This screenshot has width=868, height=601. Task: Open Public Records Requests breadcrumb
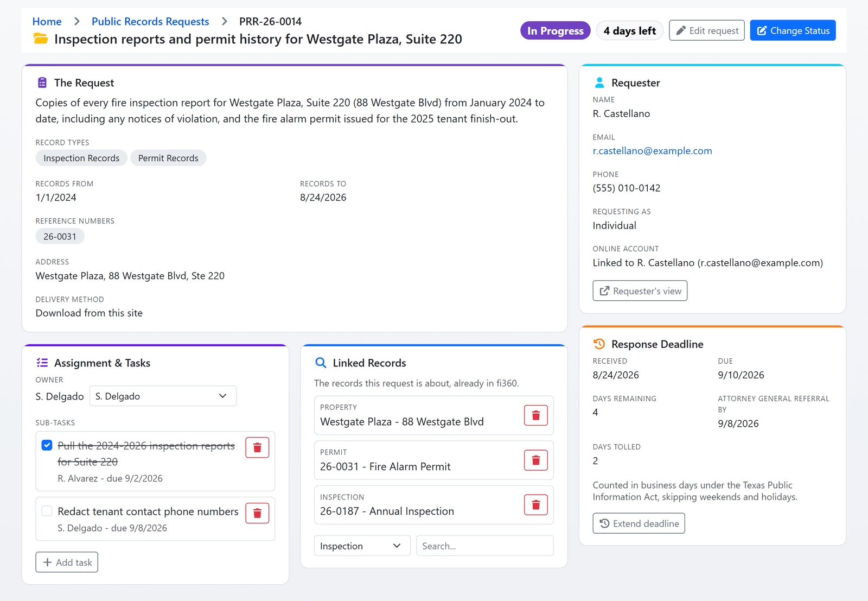pyautogui.click(x=150, y=21)
